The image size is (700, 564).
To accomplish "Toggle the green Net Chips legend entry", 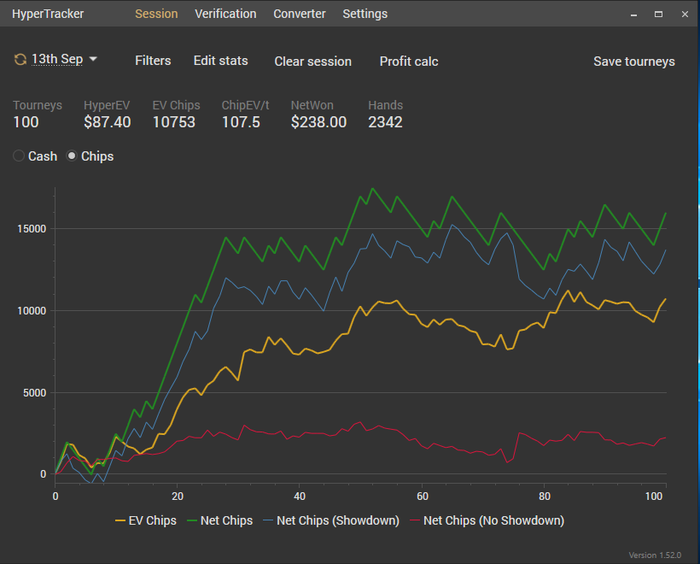I will pyautogui.click(x=221, y=520).
